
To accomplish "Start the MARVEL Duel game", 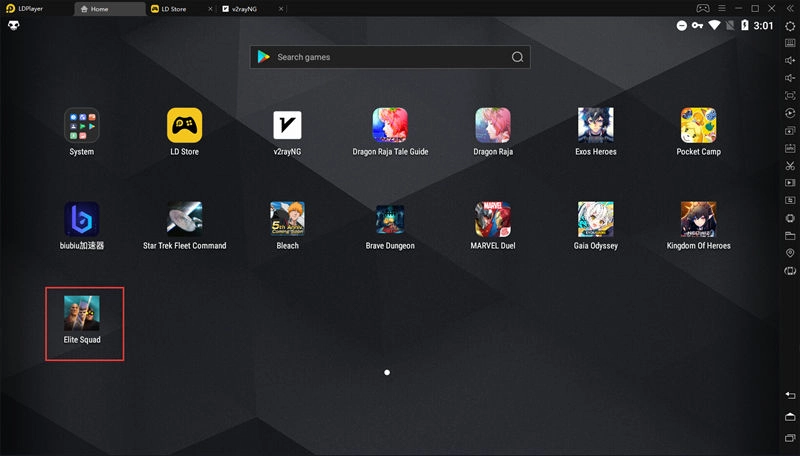I will tap(491, 219).
